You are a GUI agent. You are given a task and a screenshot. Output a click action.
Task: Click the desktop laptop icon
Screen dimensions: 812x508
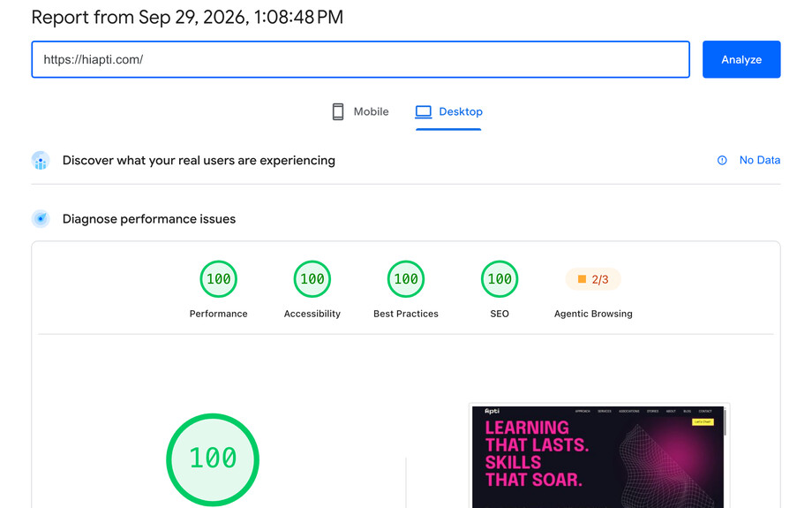point(423,112)
